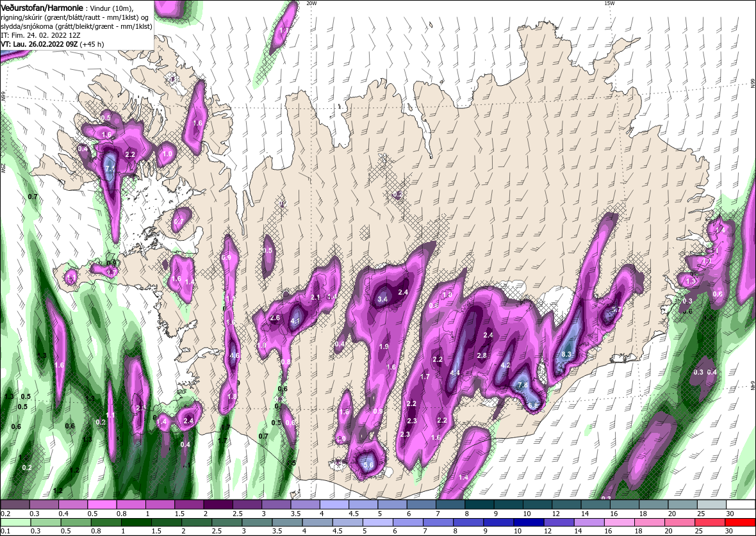Click the darkest purple 2 swatch in upper legend
756x536 pixels.
pos(218,505)
